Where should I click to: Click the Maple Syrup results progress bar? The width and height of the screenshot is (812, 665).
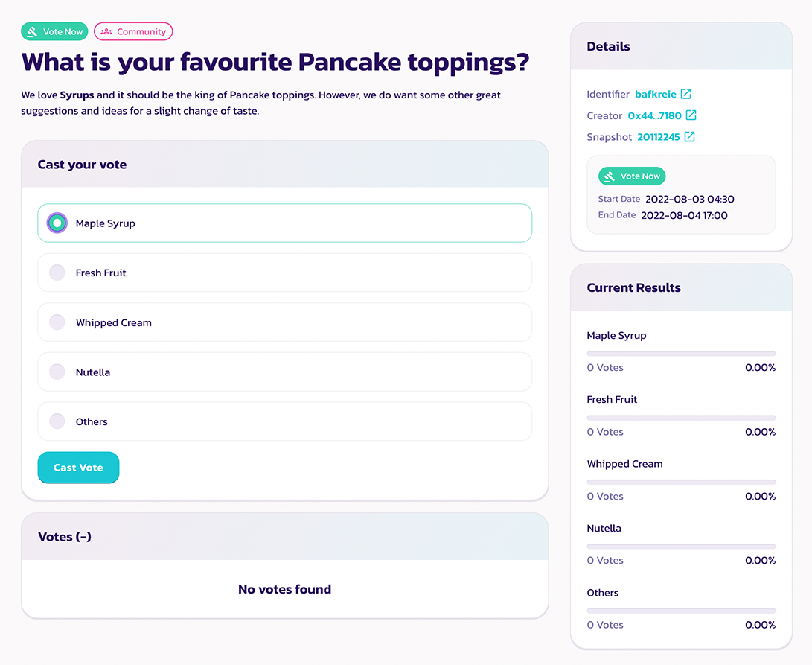tap(681, 353)
